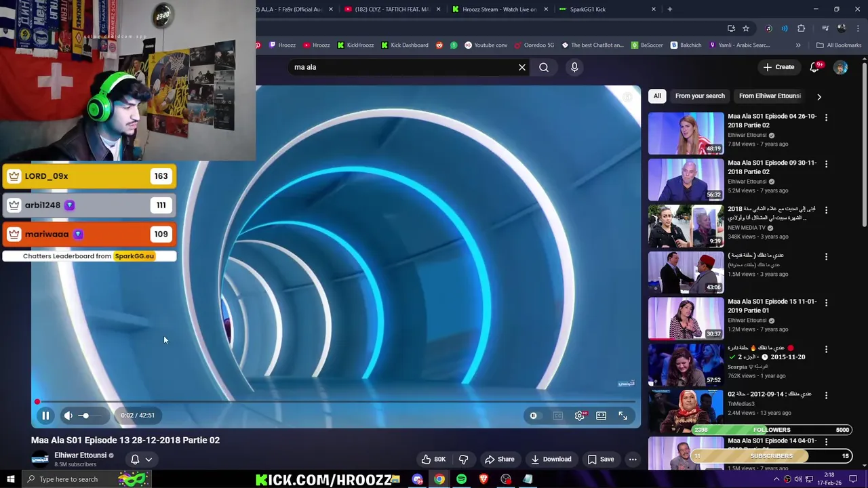Start voice search with the microphone
The height and width of the screenshot is (488, 868).
coord(574,67)
